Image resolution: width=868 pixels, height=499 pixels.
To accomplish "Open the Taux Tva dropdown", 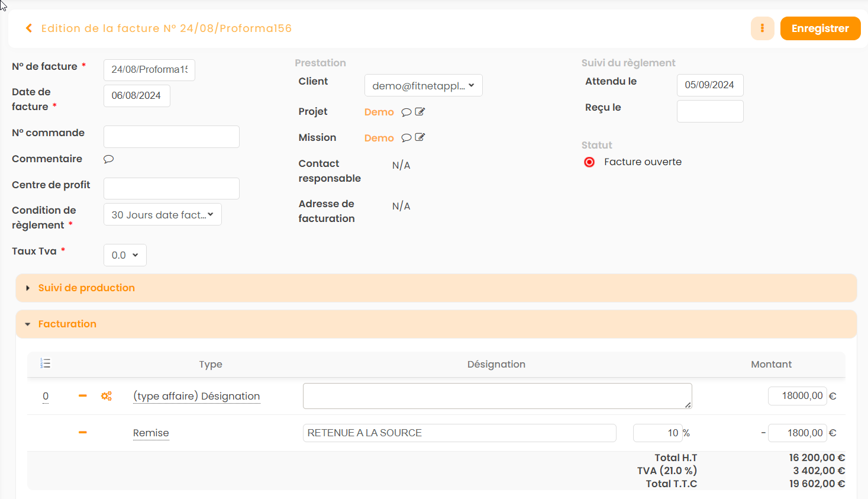I will click(x=125, y=255).
